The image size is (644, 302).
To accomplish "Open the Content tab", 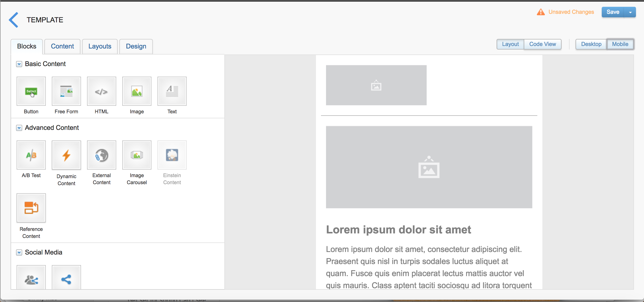I will click(x=62, y=46).
